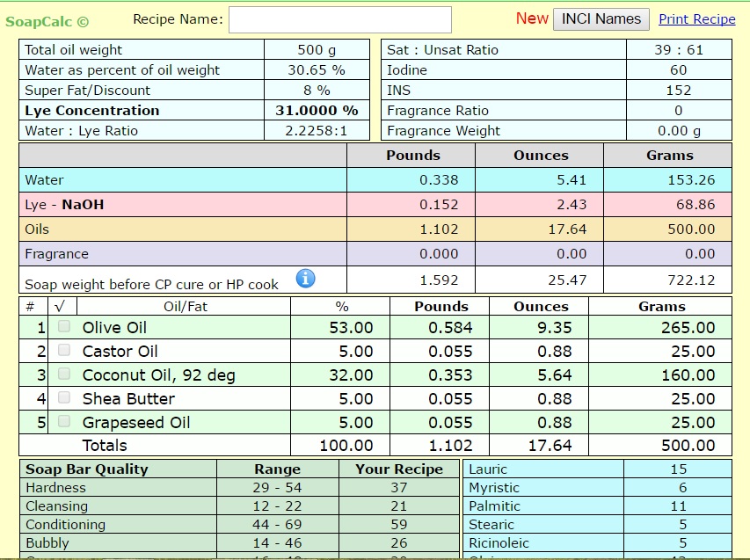Screen dimensions: 750x560
Task: Click the Olive Oil percentage 53.00
Action: tap(351, 328)
